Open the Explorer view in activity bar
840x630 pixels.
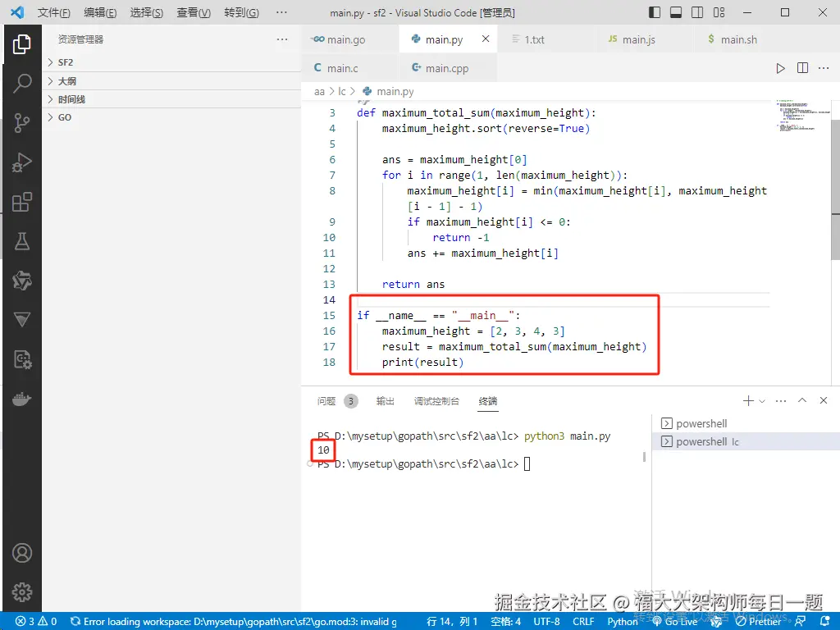21,43
